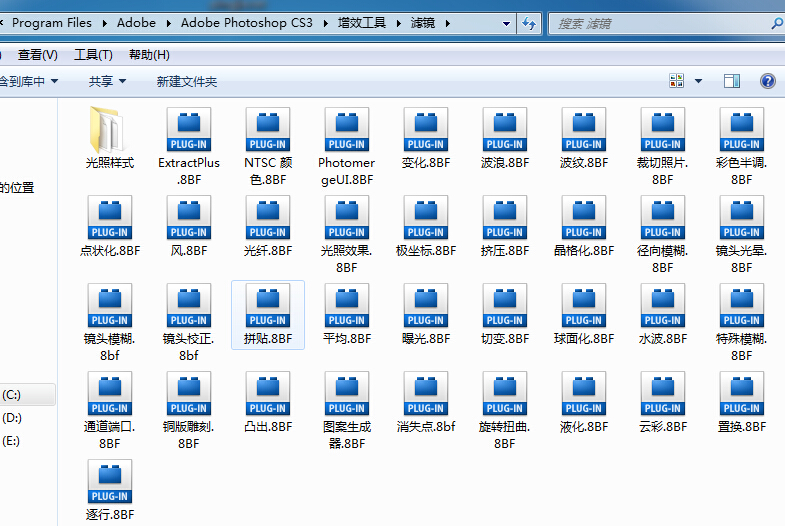Open the 查看(V) menu
The height and width of the screenshot is (526, 785).
pos(38,55)
